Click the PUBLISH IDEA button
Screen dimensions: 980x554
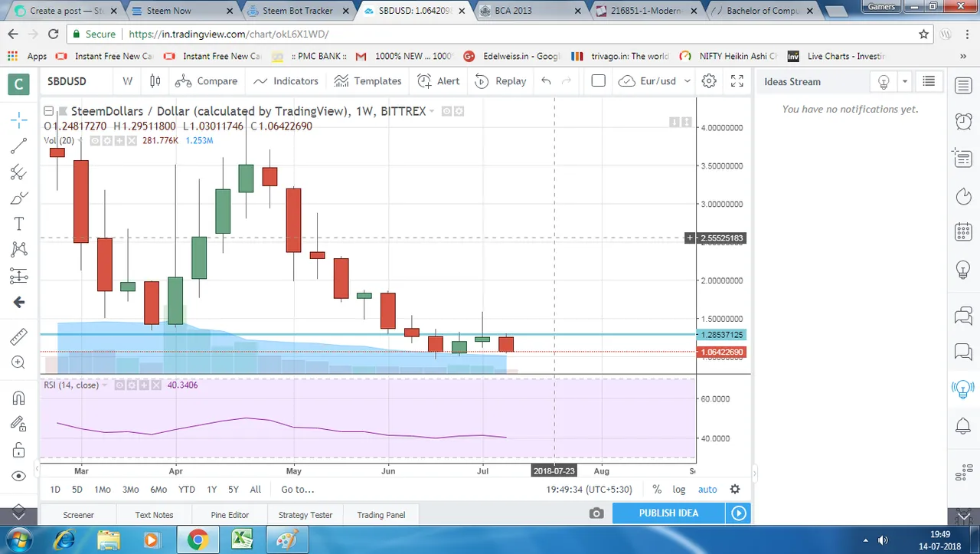tap(668, 513)
